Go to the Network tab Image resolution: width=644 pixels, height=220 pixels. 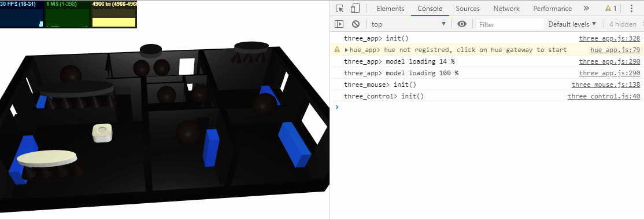click(506, 9)
